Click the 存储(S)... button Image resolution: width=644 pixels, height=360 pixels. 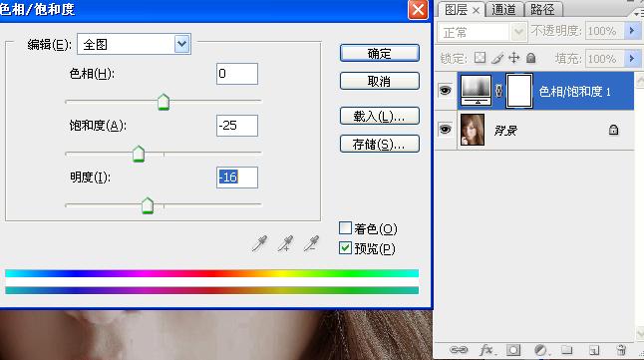pyautogui.click(x=380, y=144)
